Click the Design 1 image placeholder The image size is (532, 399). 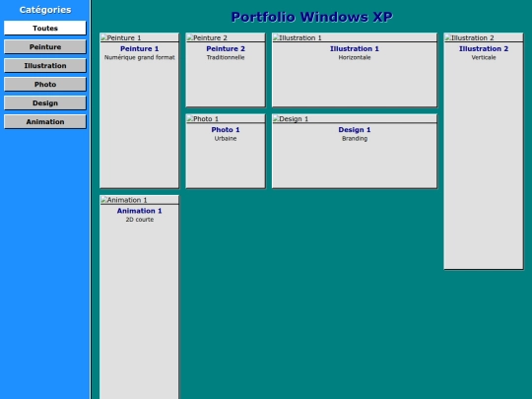click(x=355, y=119)
